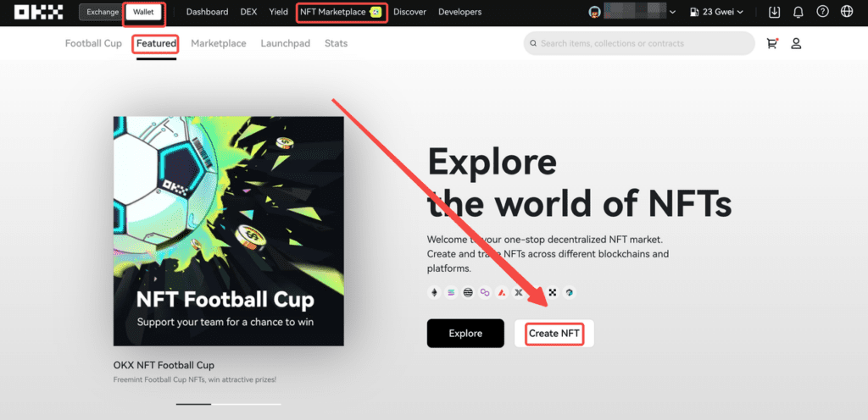Click the wallet avatar picture
Viewport: 868px width, 420px height.
pos(594,12)
